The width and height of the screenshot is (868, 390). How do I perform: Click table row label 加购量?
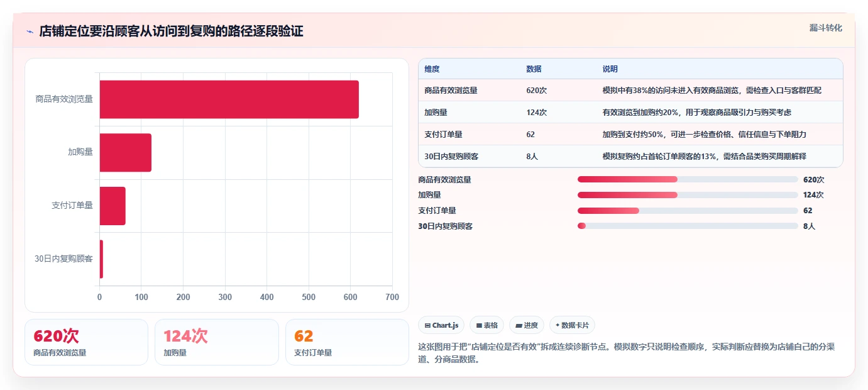(x=436, y=113)
